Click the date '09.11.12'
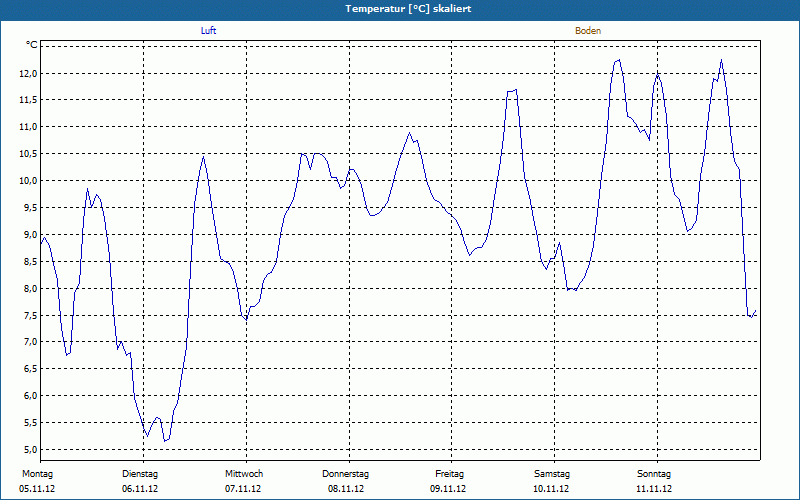Screen dimensions: 800x500 (448, 489)
